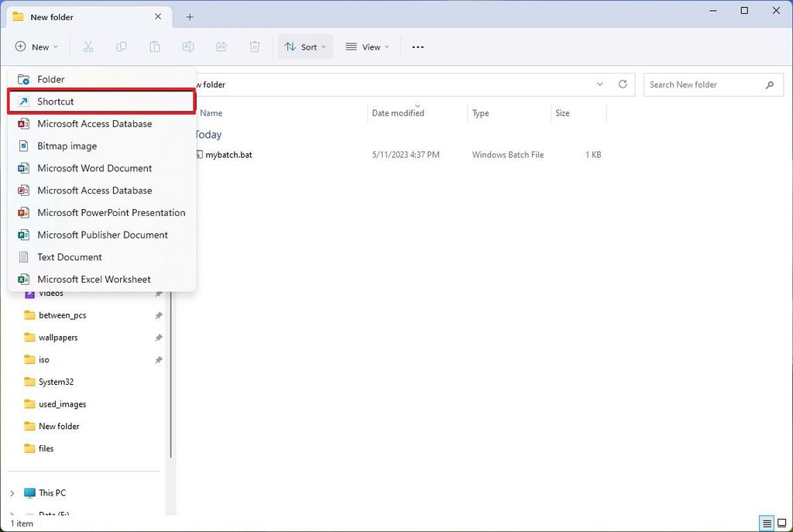Click the Share icon
The image size is (793, 532).
pyautogui.click(x=221, y=46)
